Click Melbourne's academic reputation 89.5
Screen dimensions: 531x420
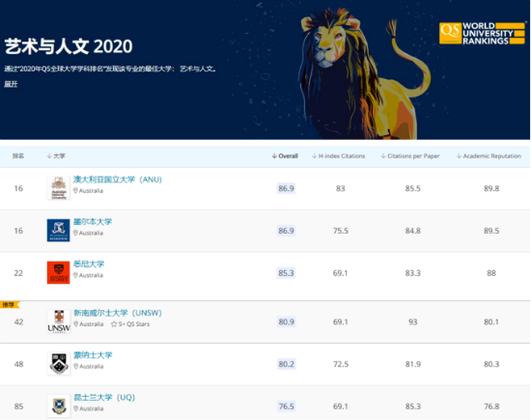click(x=491, y=231)
